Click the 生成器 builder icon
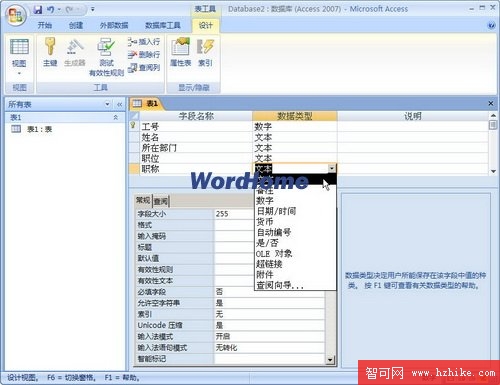The width and height of the screenshot is (500, 385). [x=75, y=52]
